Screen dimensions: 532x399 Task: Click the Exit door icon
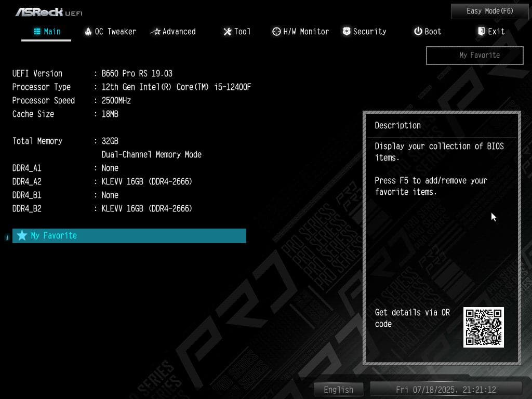coord(481,31)
